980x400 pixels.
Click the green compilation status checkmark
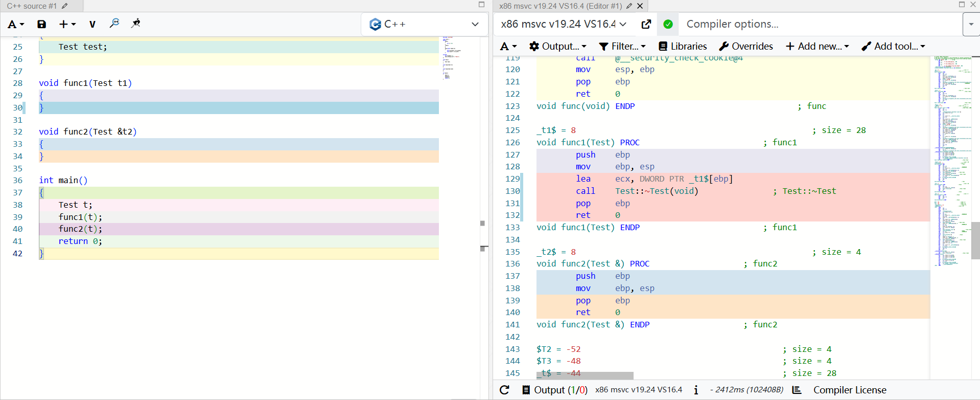pos(668,24)
